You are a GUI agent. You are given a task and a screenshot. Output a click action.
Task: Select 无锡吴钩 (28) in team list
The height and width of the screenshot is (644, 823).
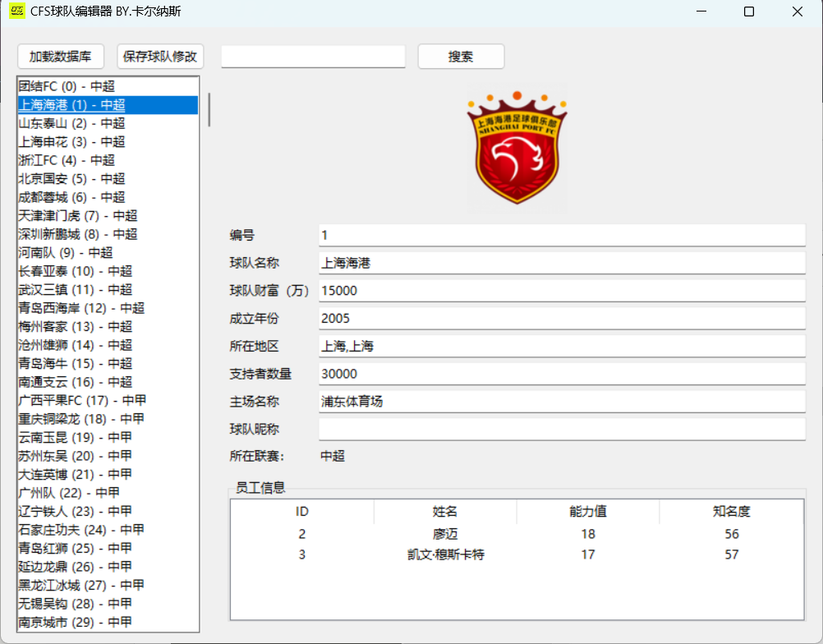click(108, 604)
